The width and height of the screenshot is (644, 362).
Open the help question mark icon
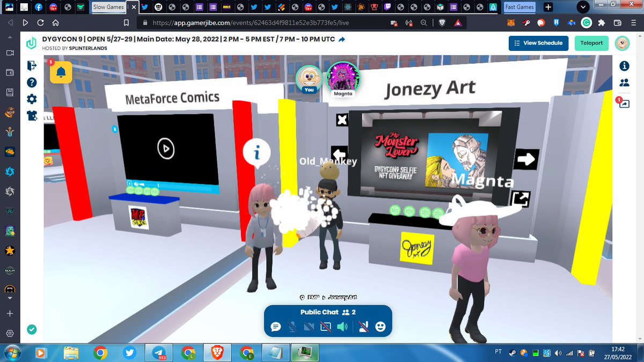click(x=32, y=82)
